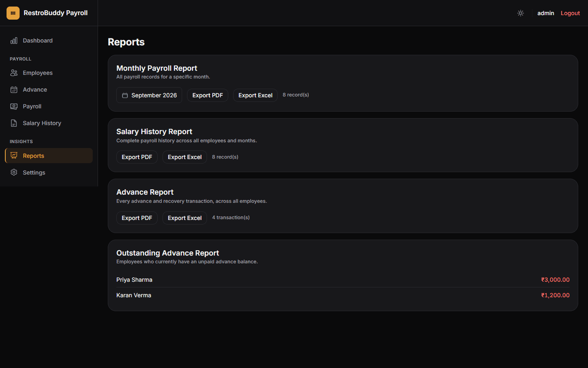Open the September 2026 month picker

pyautogui.click(x=149, y=95)
